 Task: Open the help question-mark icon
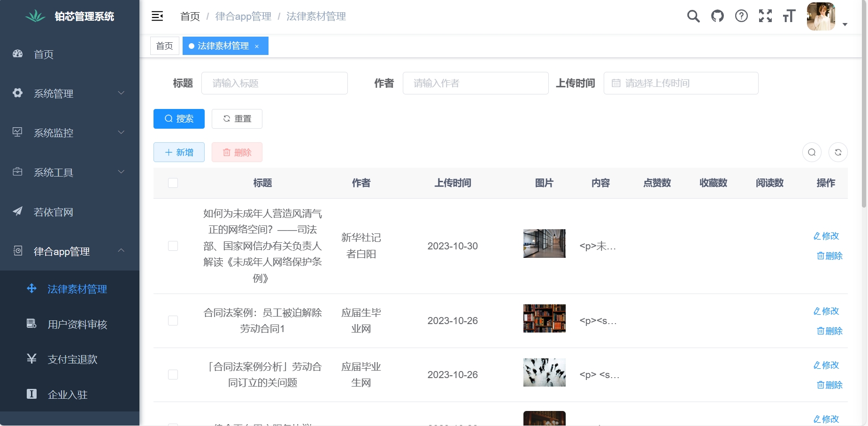click(741, 16)
